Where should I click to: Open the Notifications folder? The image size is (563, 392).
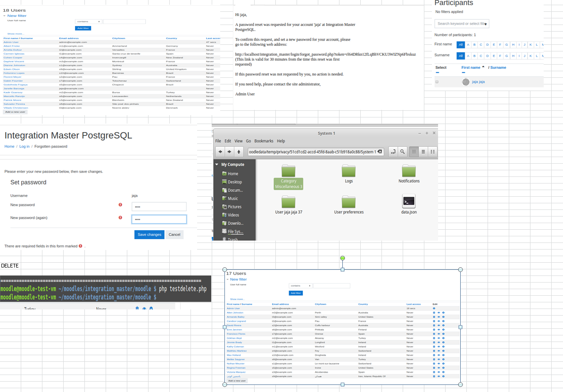(409, 174)
